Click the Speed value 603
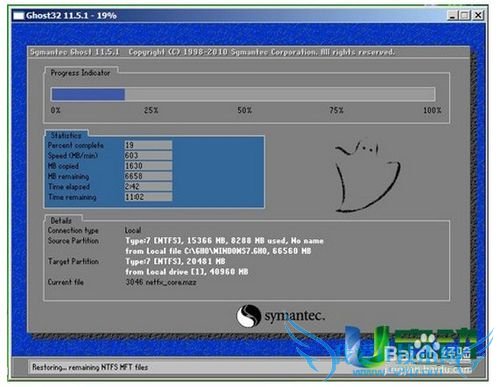 pyautogui.click(x=148, y=155)
